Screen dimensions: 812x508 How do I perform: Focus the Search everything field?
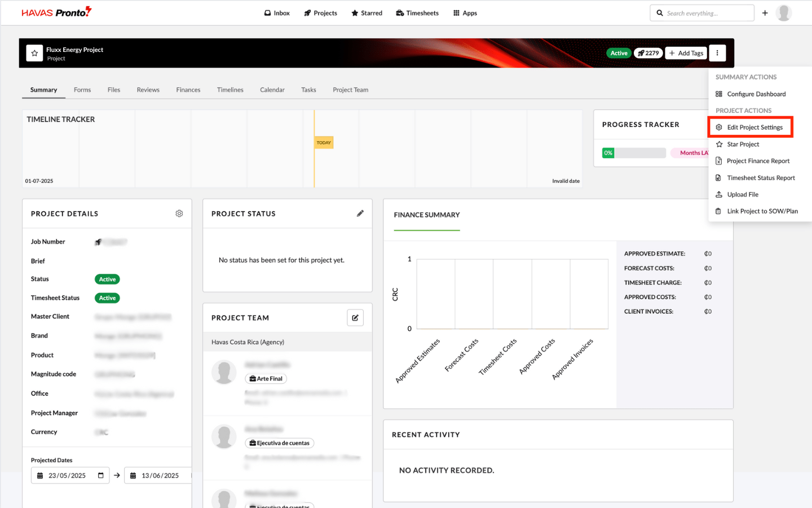[x=702, y=13]
